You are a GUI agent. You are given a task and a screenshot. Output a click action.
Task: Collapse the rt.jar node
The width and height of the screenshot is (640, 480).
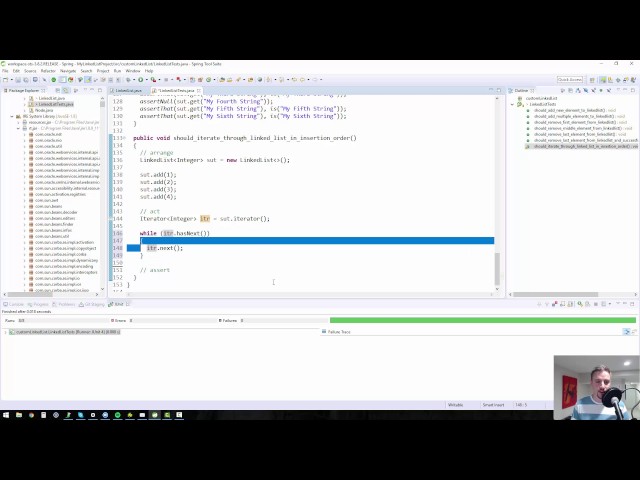18,128
